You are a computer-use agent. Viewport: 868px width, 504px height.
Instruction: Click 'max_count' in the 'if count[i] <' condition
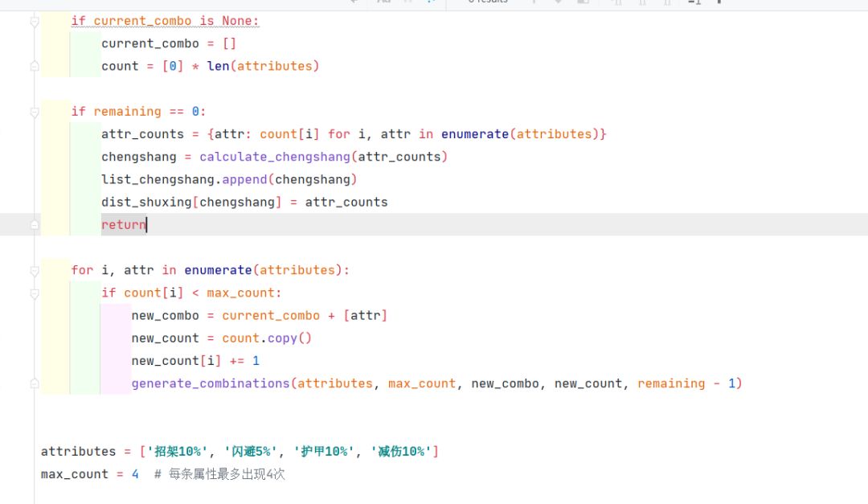click(241, 293)
